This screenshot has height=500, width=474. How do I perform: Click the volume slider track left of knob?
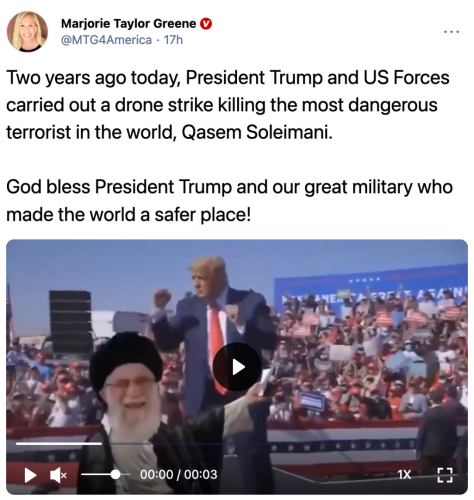point(97,474)
